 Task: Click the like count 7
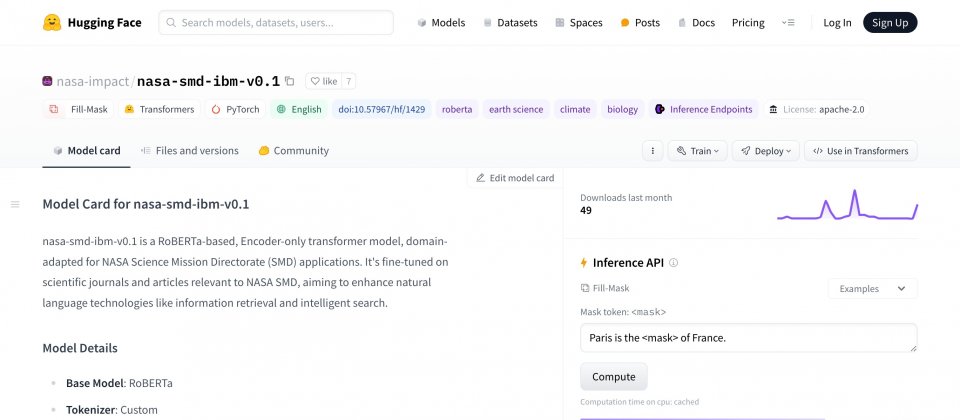348,81
